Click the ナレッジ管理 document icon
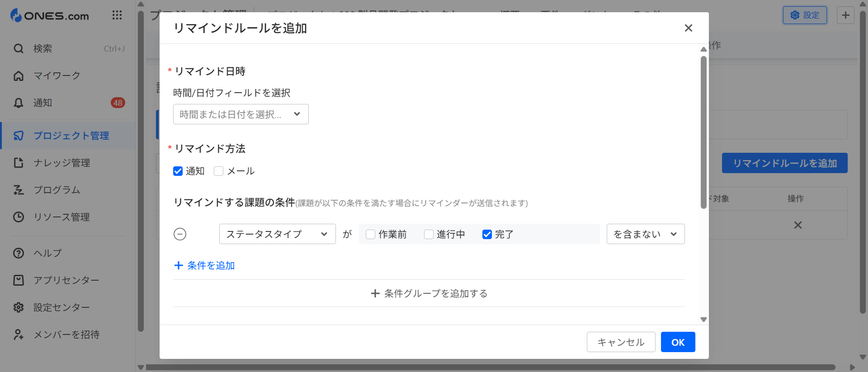The height and width of the screenshot is (372, 868). click(19, 163)
